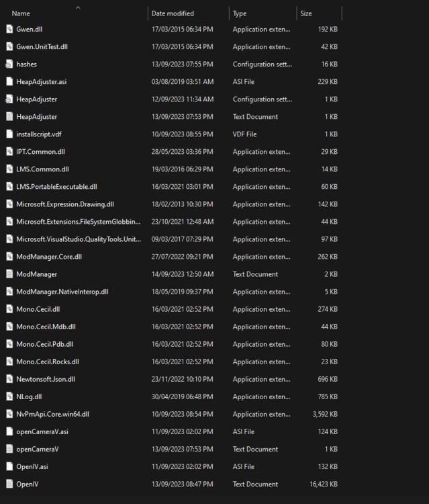Sort by the Size column header

[306, 13]
